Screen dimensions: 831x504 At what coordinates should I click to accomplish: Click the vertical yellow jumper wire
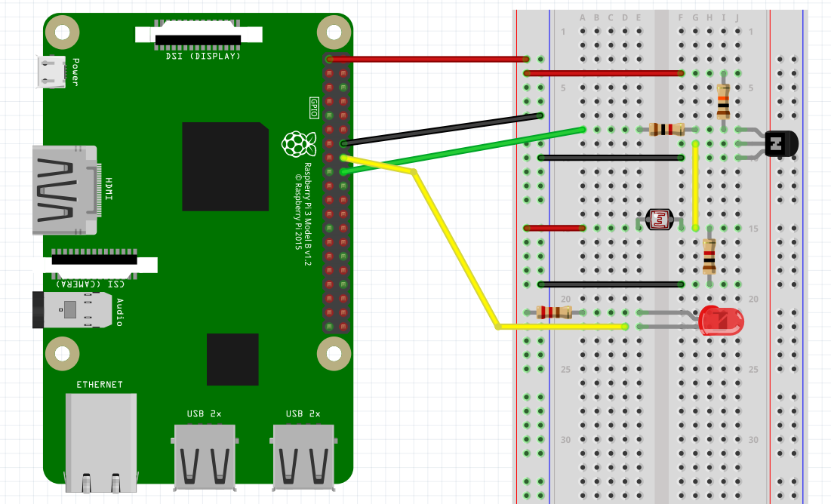pyautogui.click(x=695, y=186)
